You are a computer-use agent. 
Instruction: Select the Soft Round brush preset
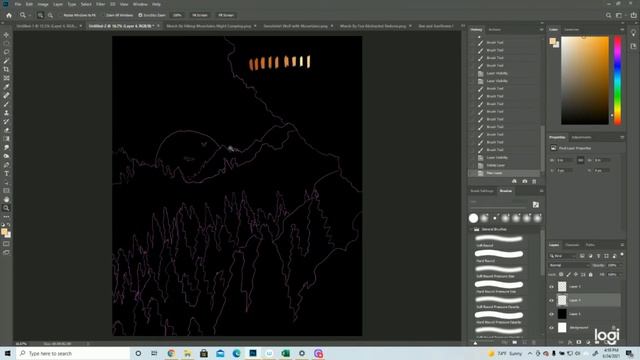499,240
